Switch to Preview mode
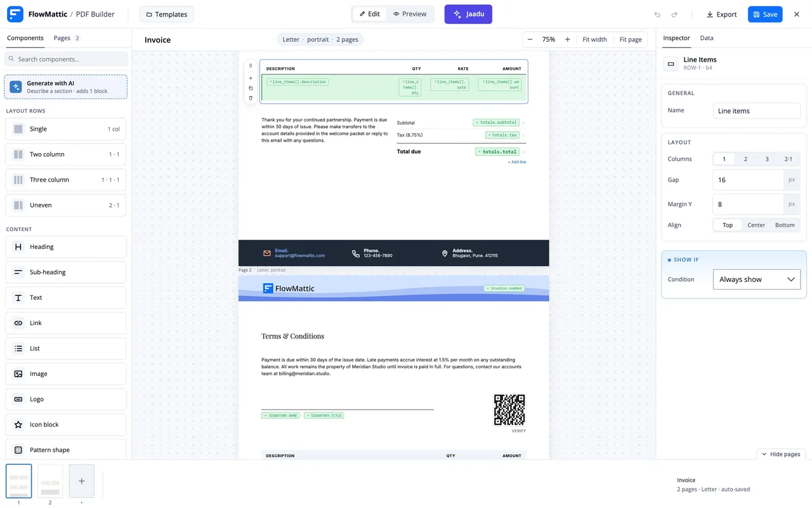The height and width of the screenshot is (508, 812). click(x=410, y=14)
